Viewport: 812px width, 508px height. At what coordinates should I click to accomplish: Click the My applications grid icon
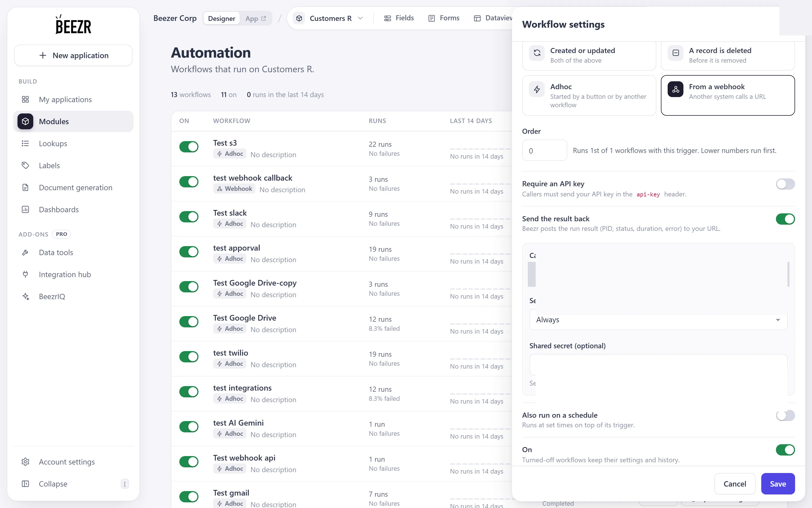pyautogui.click(x=25, y=99)
